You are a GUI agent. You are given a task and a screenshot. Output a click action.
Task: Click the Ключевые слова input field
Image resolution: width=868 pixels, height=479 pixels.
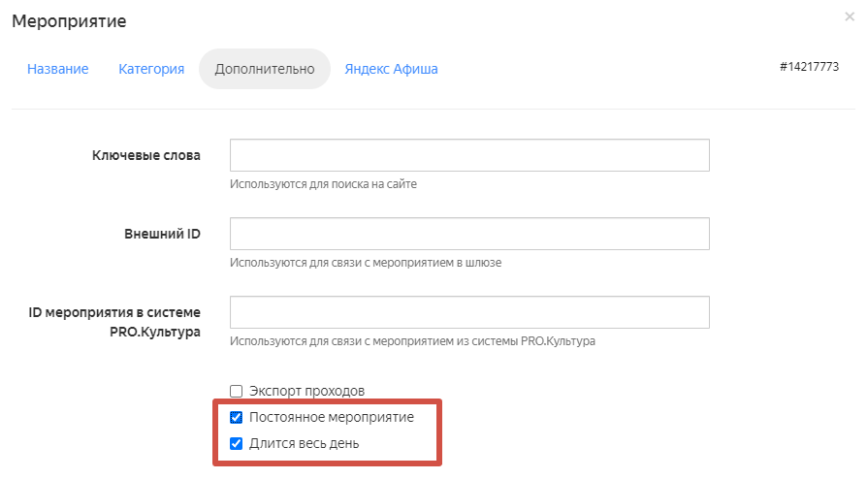[x=469, y=155]
